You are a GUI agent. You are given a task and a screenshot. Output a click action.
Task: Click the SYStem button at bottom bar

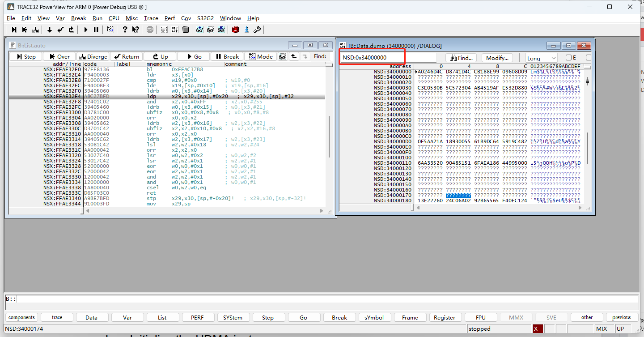point(233,317)
